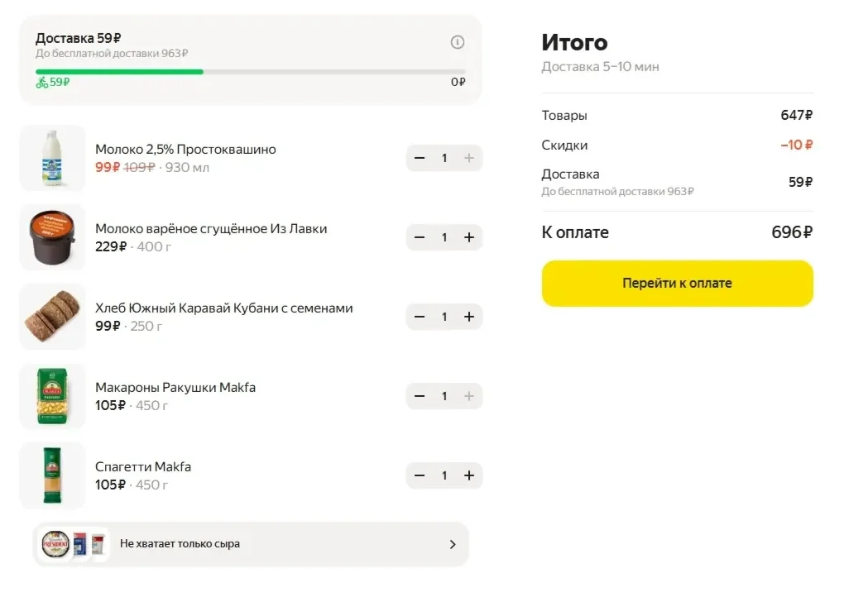Open the delivery info icon

coord(458,42)
